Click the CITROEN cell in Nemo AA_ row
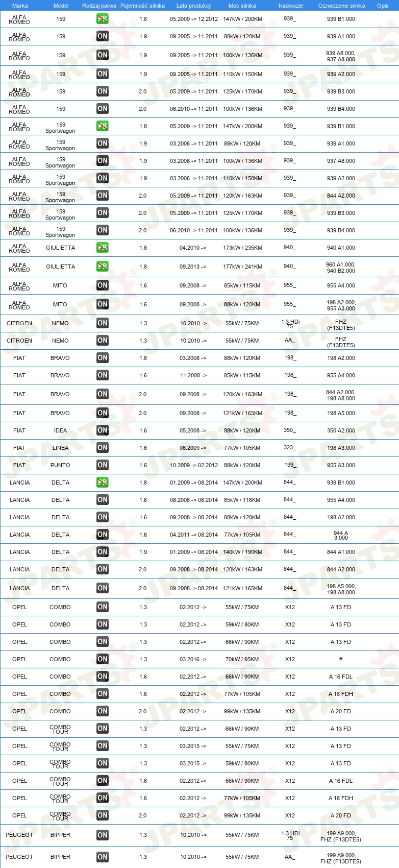399x868 pixels. pos(19,341)
